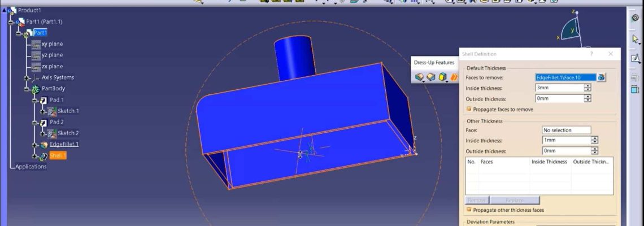Increase default Inside thickness with spinner up
This screenshot has width=644, height=226.
pyautogui.click(x=588, y=86)
